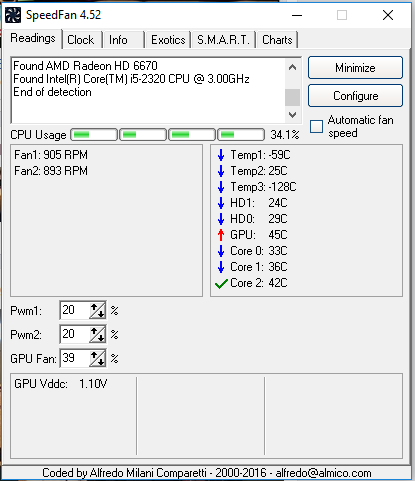
Task: Select the Fan2: 893 RPM reading
Action: pos(51,171)
